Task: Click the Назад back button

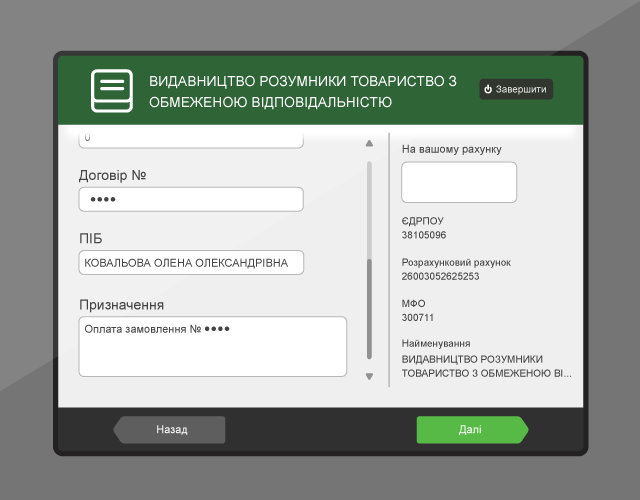Action: pos(169,429)
